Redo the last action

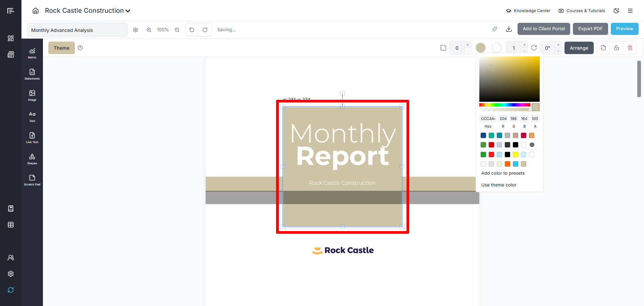[205, 30]
